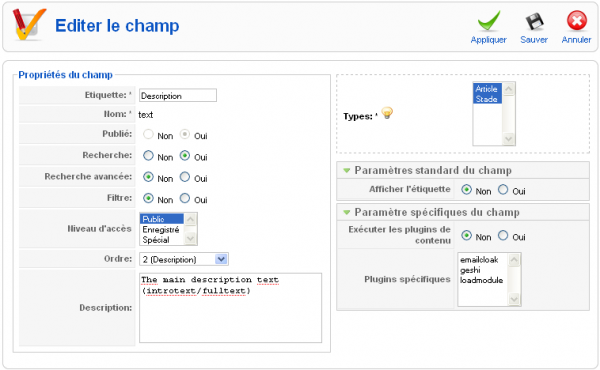Screen dimensions: 600x370
Task: Open the Ordre dropdown list
Action: [221, 259]
